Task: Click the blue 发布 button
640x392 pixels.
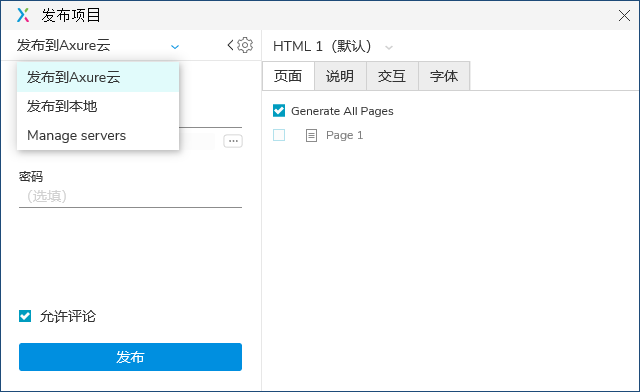Action: (x=130, y=357)
